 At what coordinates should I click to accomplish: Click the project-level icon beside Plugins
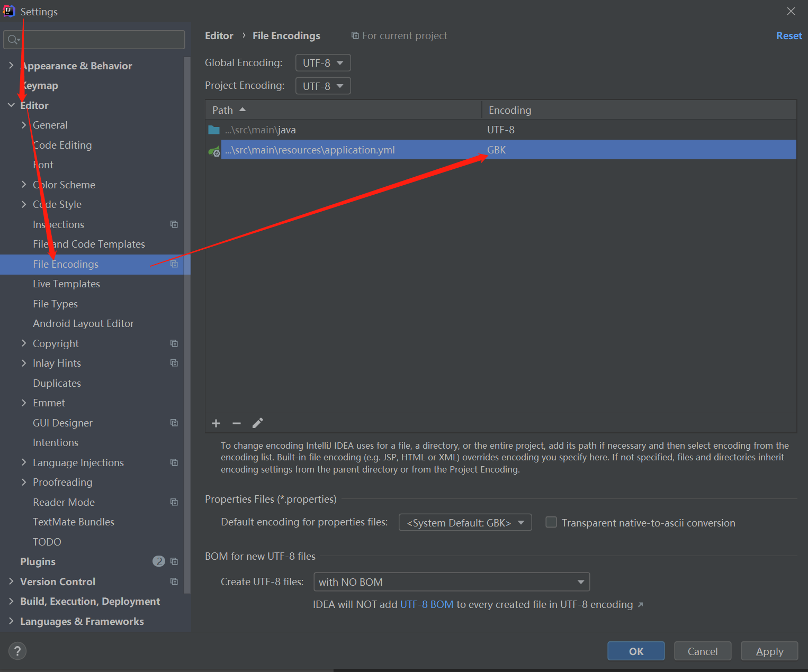(174, 561)
